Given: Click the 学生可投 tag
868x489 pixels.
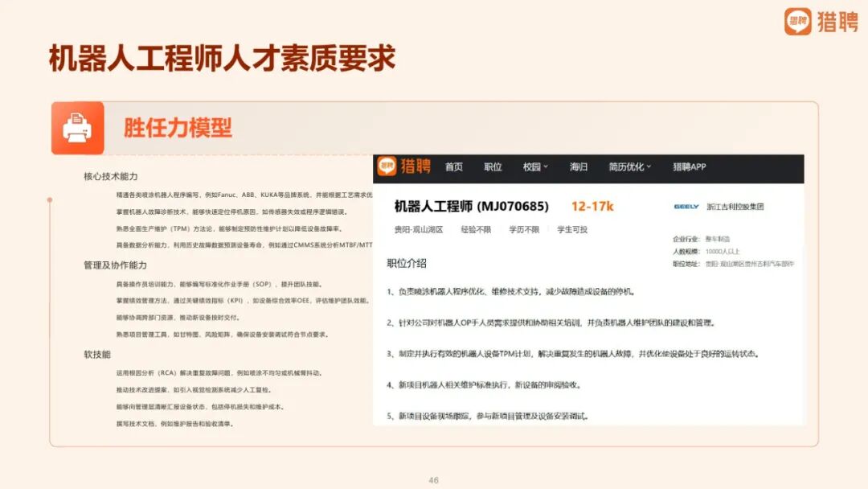Looking at the screenshot, I should tap(572, 229).
